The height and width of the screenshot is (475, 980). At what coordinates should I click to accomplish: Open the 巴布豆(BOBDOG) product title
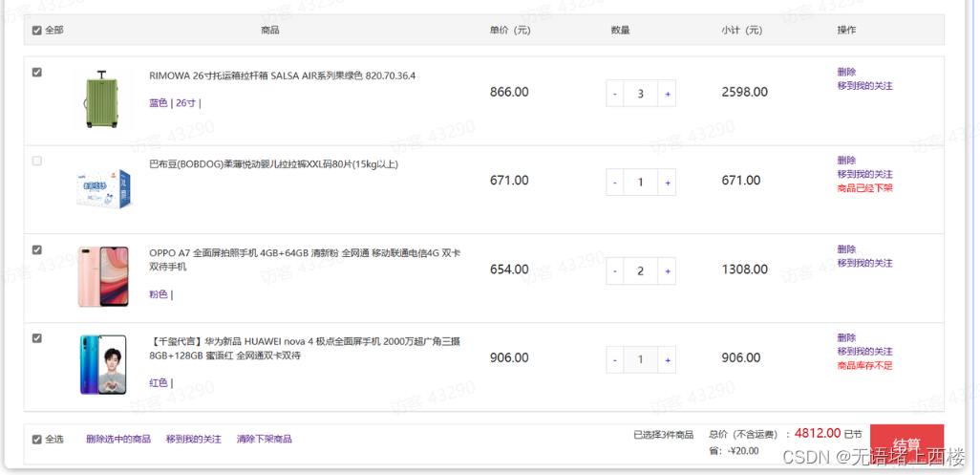coord(274,164)
